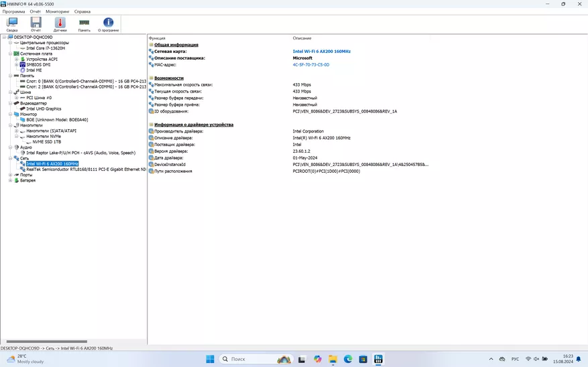Open the Windows Start button
Viewport: 588px width, 367px height.
pyautogui.click(x=210, y=359)
